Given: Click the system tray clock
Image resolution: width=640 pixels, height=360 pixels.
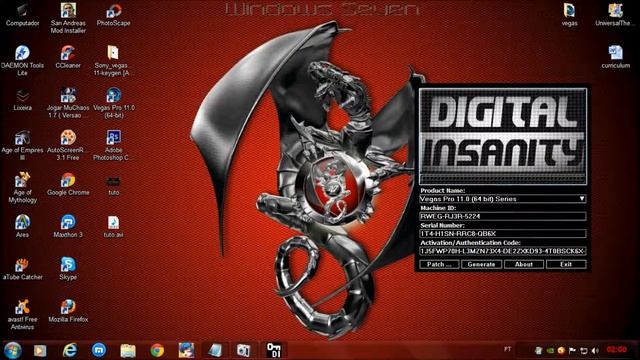Looking at the screenshot, I should pos(616,350).
